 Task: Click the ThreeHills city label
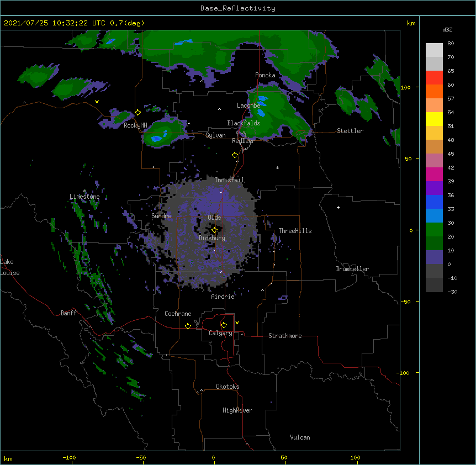tap(295, 231)
